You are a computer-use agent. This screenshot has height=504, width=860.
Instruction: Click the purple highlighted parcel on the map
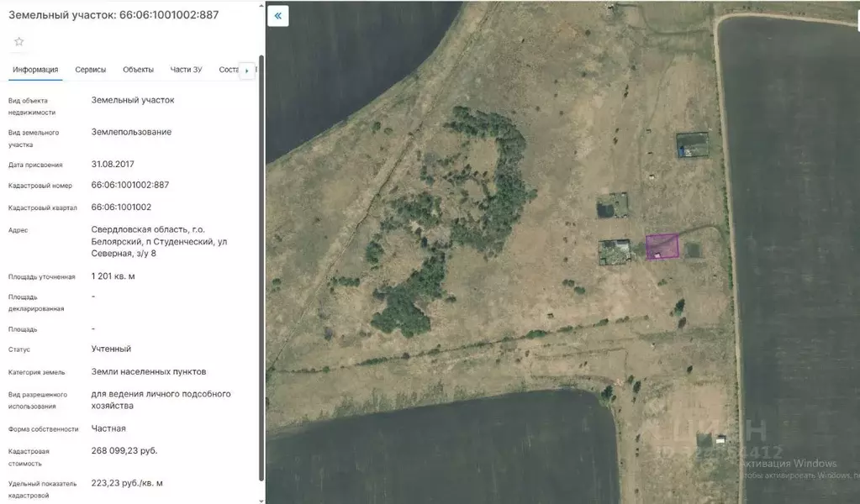pos(662,246)
